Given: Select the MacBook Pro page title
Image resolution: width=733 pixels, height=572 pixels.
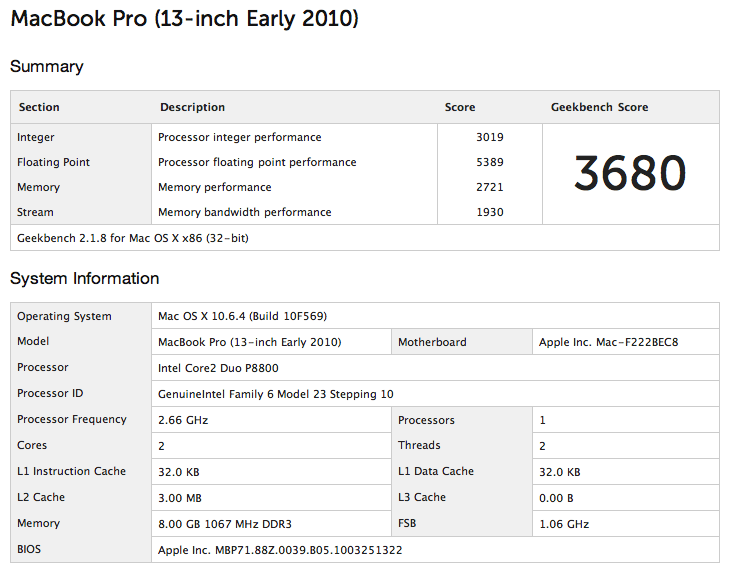Looking at the screenshot, I should (185, 19).
